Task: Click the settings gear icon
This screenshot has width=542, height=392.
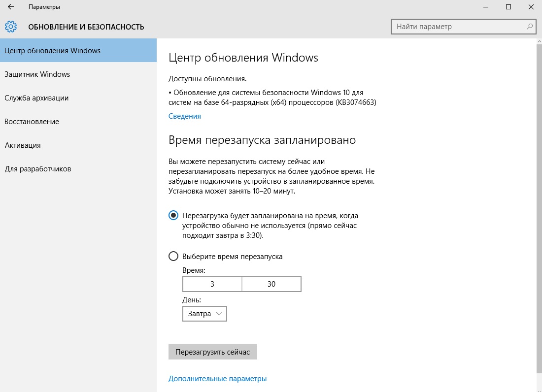Action: pyautogui.click(x=11, y=27)
